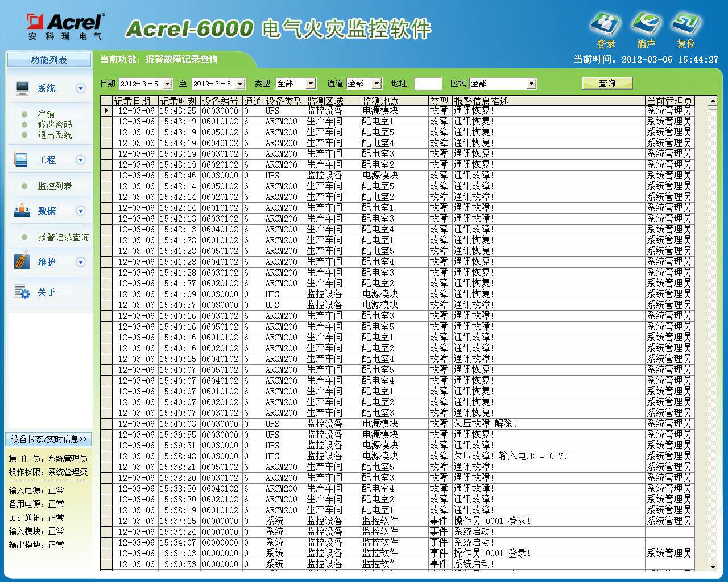Viewport: 728px width, 582px height.
Task: Click the '欠压故障 解除!' description cell
Action: point(549,424)
